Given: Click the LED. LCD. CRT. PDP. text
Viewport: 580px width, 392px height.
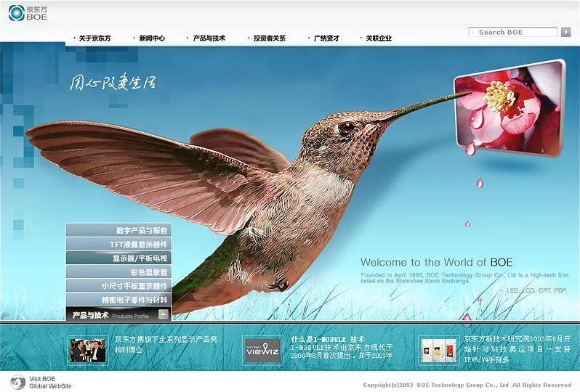Looking at the screenshot, I should pos(536,290).
